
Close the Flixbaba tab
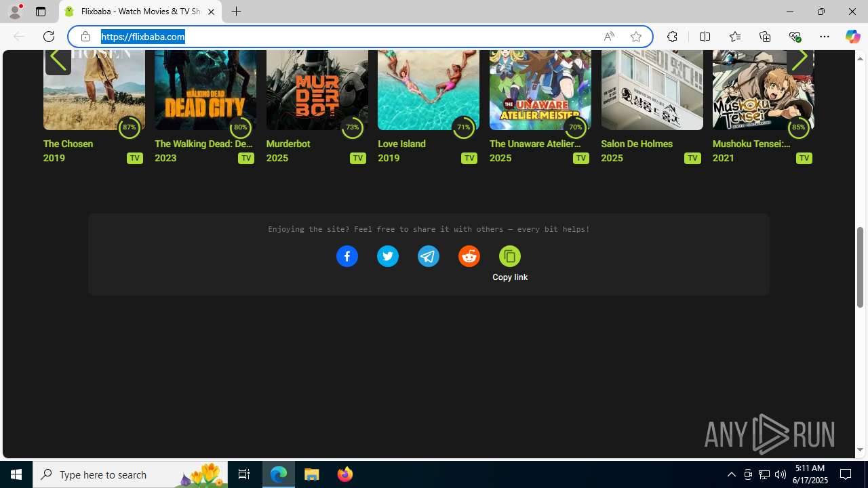pyautogui.click(x=211, y=12)
